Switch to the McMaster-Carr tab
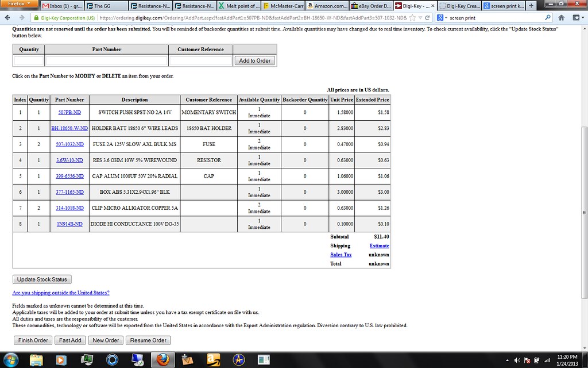 [x=283, y=6]
